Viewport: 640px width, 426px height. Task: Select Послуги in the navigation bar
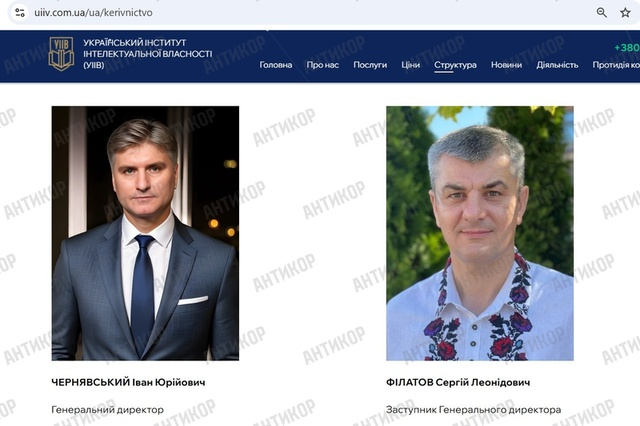coord(370,65)
